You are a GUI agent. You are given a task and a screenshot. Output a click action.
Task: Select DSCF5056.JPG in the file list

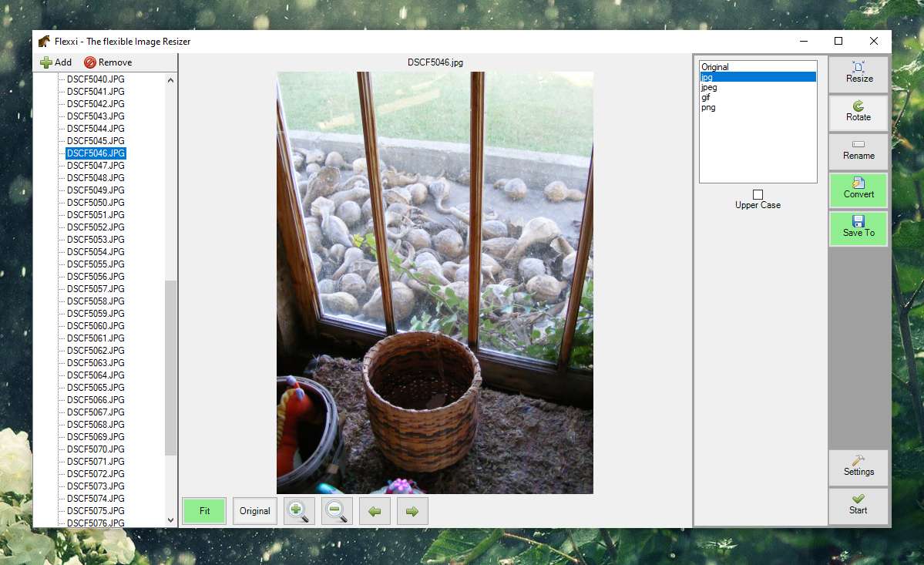click(x=96, y=276)
